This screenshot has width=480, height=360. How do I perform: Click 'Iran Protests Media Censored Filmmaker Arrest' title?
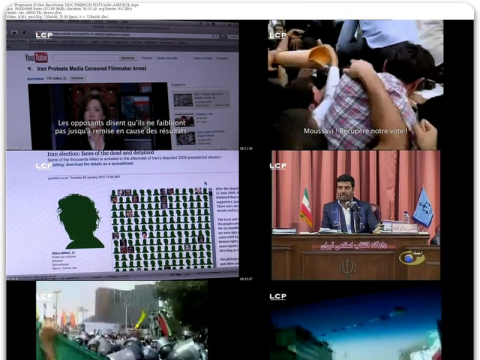(x=92, y=68)
